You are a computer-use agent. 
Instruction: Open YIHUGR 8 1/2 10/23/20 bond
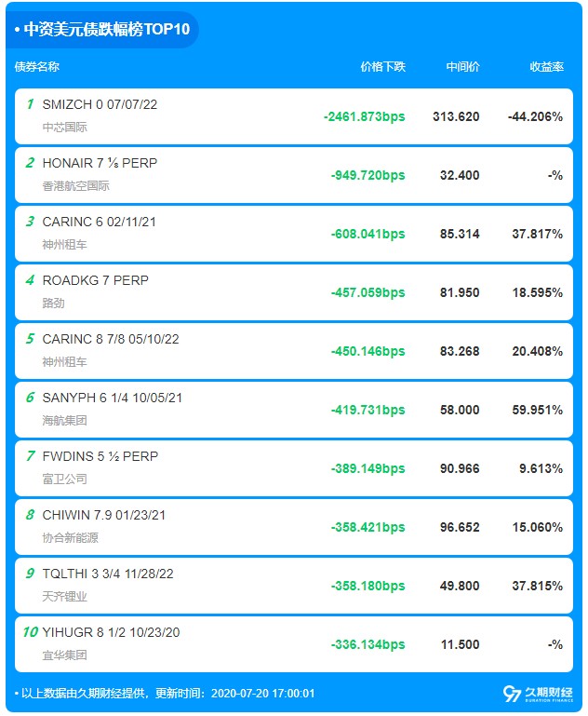pyautogui.click(x=111, y=632)
